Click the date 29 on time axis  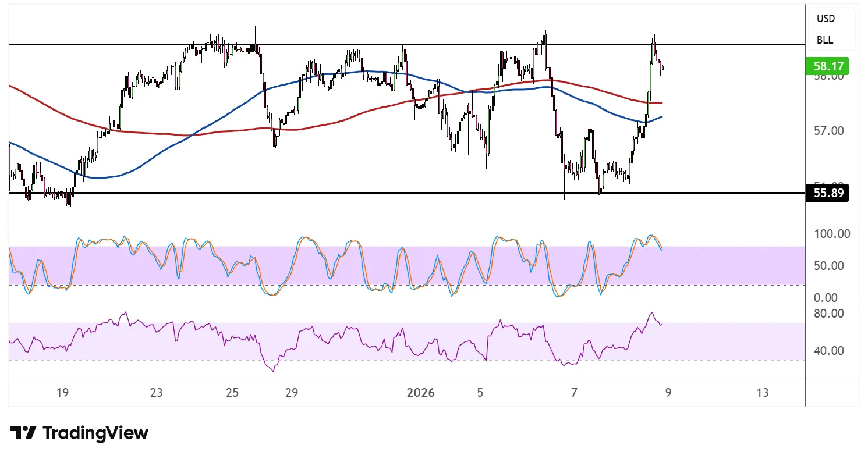pyautogui.click(x=292, y=393)
